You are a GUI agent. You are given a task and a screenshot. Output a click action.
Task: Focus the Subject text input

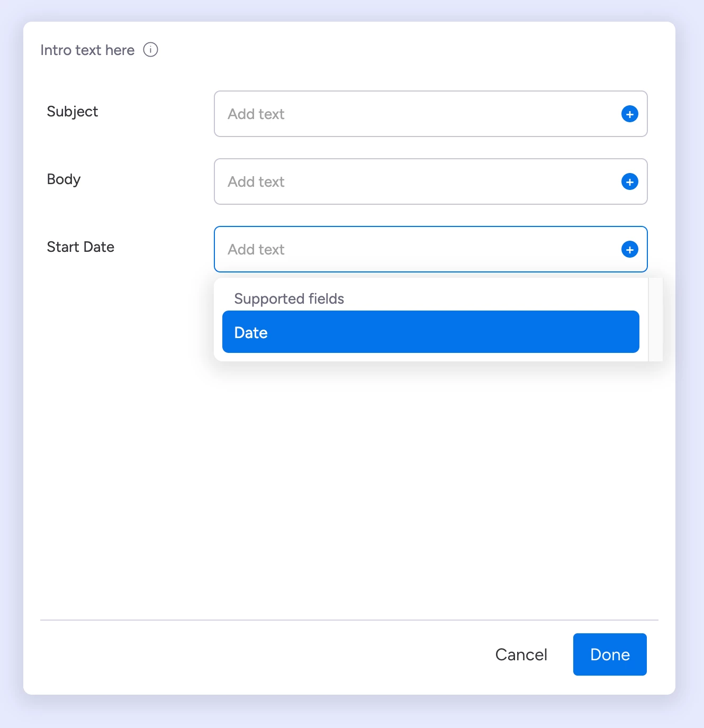coord(413,114)
